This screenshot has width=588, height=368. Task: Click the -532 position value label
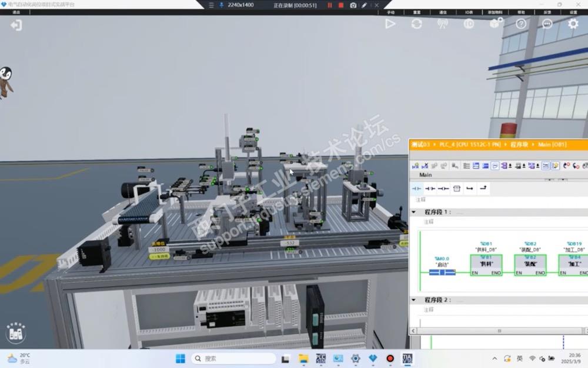[x=290, y=243]
